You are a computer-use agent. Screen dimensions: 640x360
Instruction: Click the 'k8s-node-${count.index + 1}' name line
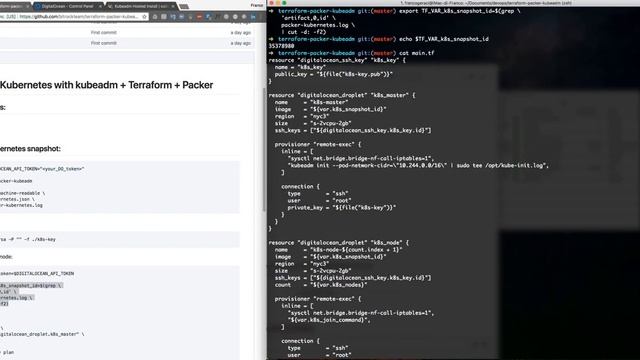[338, 250]
